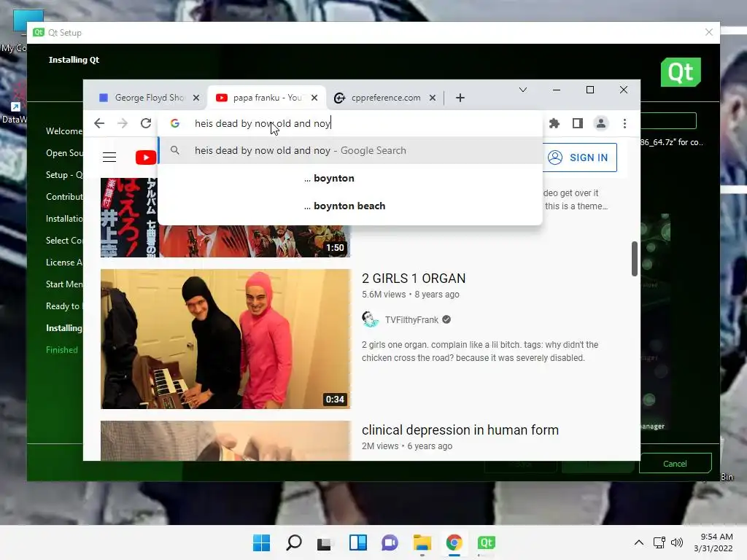Open Task View on the taskbar
This screenshot has width=747, height=560.
point(325,542)
